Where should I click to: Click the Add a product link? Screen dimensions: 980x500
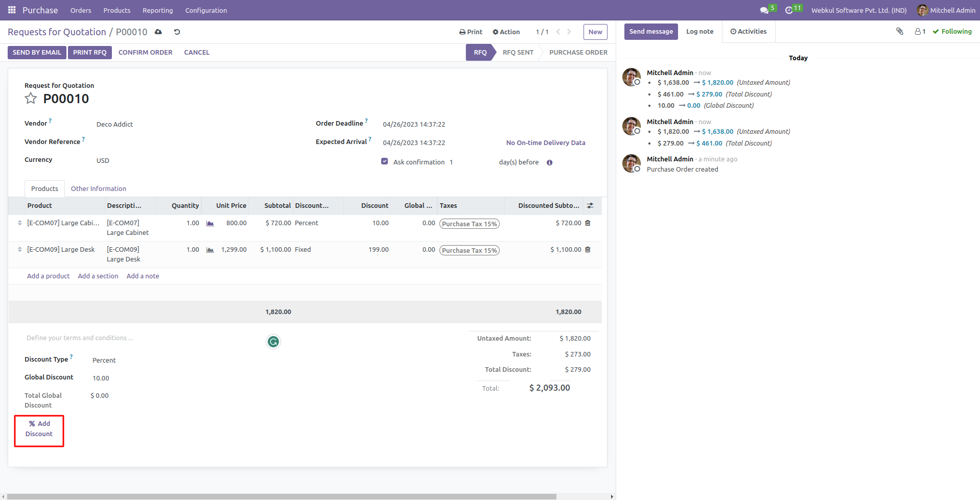point(48,276)
